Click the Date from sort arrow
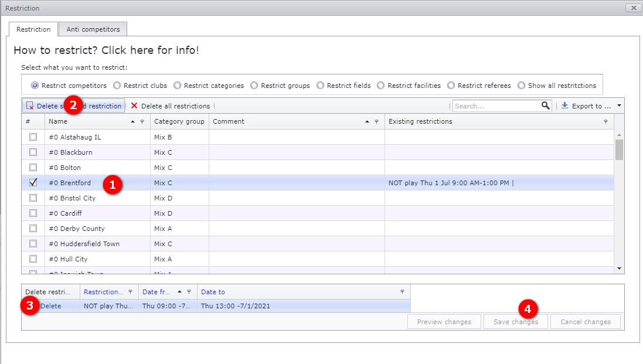 coord(179,292)
